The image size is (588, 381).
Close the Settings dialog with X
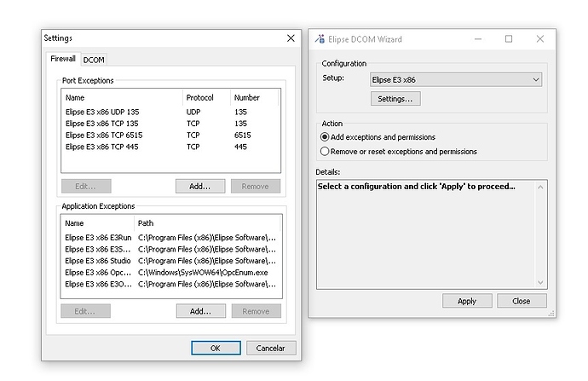tap(291, 38)
